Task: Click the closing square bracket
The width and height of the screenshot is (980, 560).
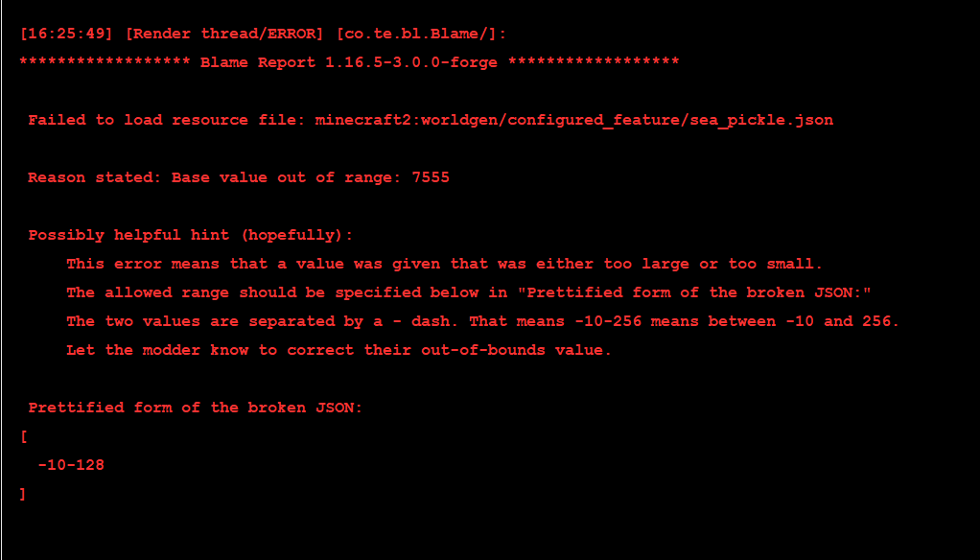Action: 23,495
